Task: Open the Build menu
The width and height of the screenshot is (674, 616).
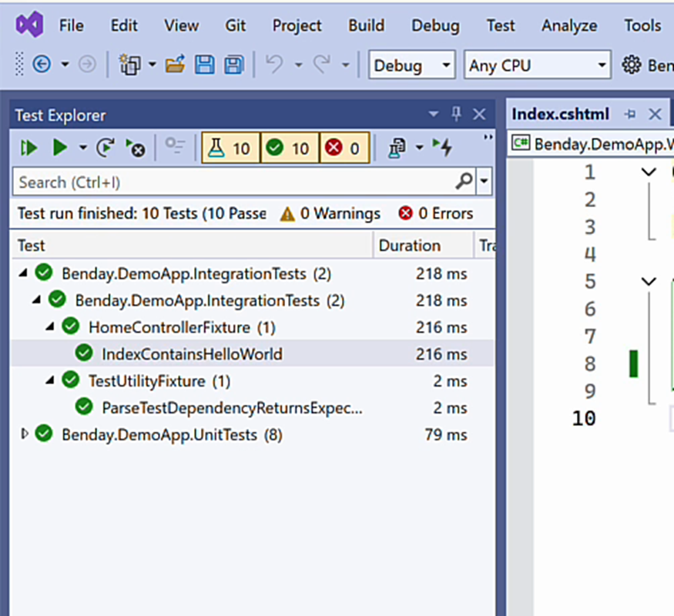Action: 366,25
